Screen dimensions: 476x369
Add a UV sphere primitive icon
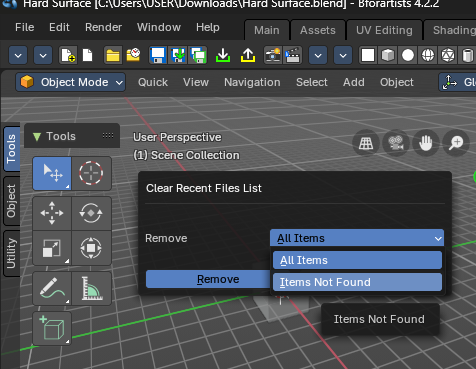(x=428, y=55)
